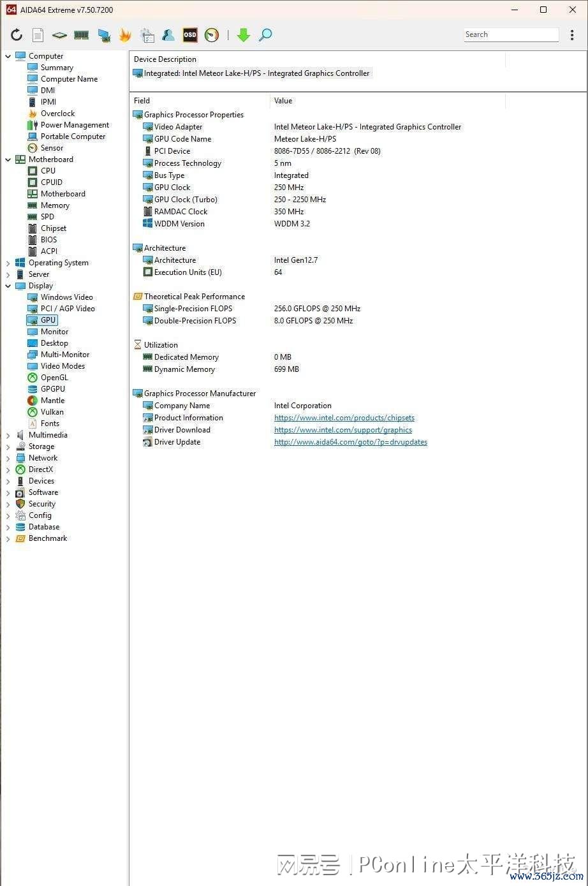Open the GPGPU tree item

53,389
